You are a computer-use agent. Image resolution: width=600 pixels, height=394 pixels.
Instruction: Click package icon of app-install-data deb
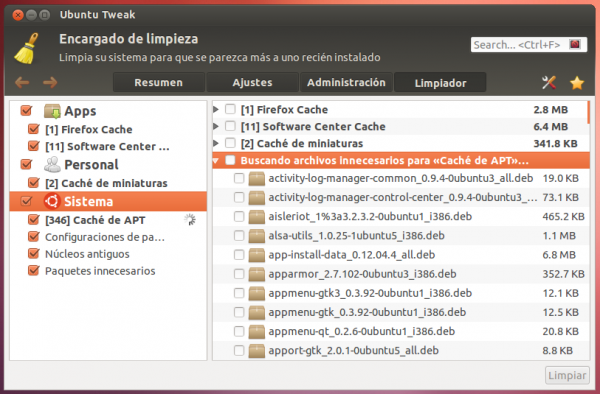point(256,255)
